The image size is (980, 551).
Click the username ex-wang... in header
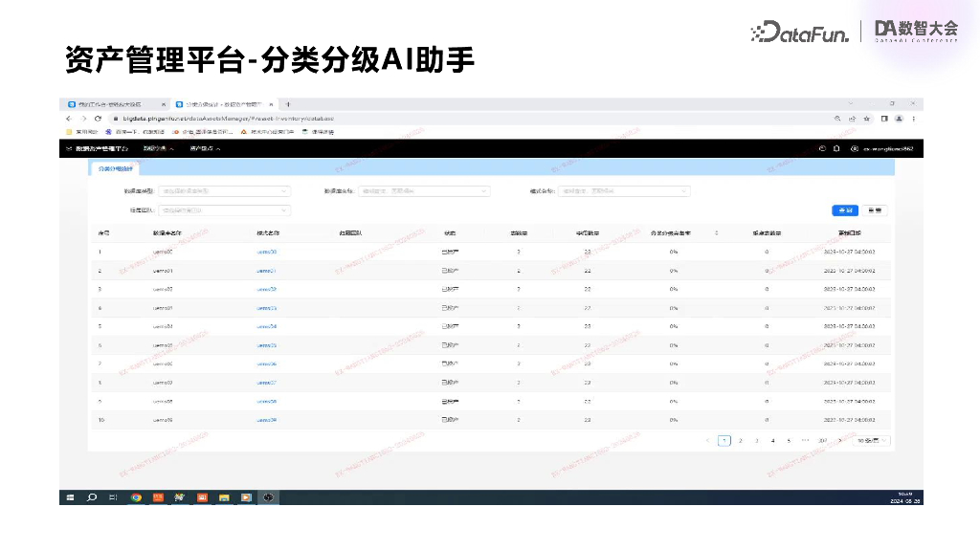[888, 148]
